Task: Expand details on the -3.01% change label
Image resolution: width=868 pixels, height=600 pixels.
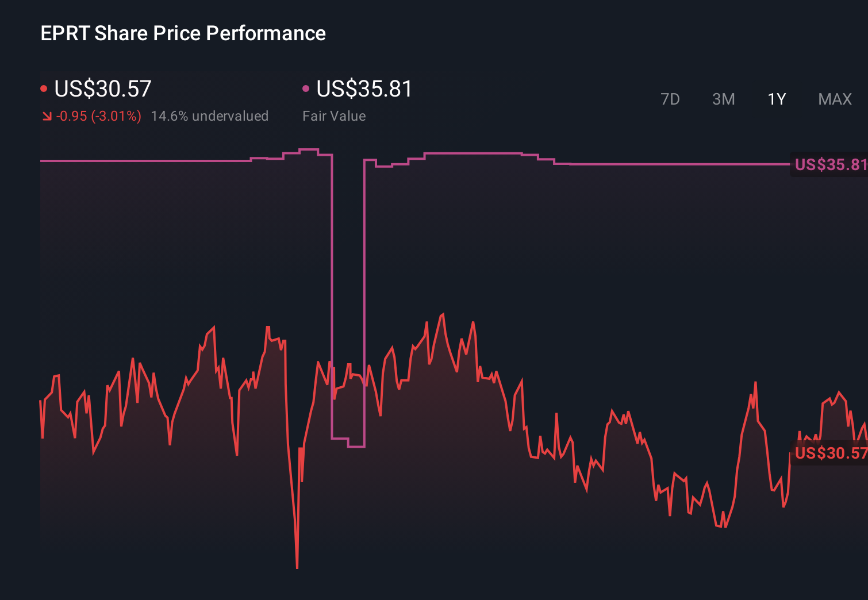Action: click(x=98, y=116)
